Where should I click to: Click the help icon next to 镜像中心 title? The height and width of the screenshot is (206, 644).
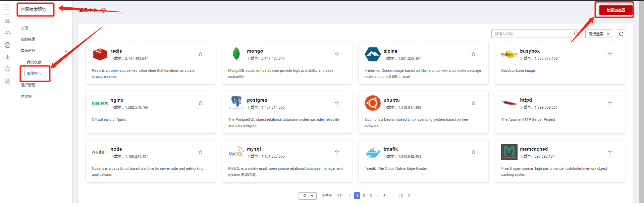click(x=104, y=10)
